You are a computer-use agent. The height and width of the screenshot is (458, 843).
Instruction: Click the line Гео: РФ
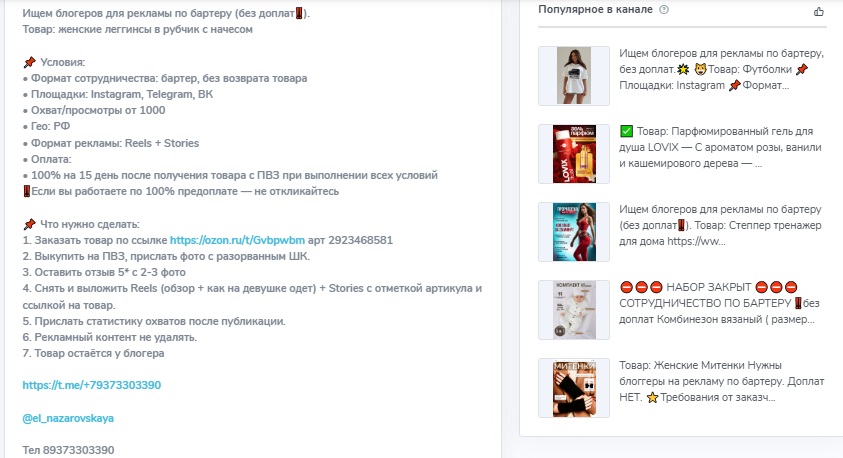point(46,126)
